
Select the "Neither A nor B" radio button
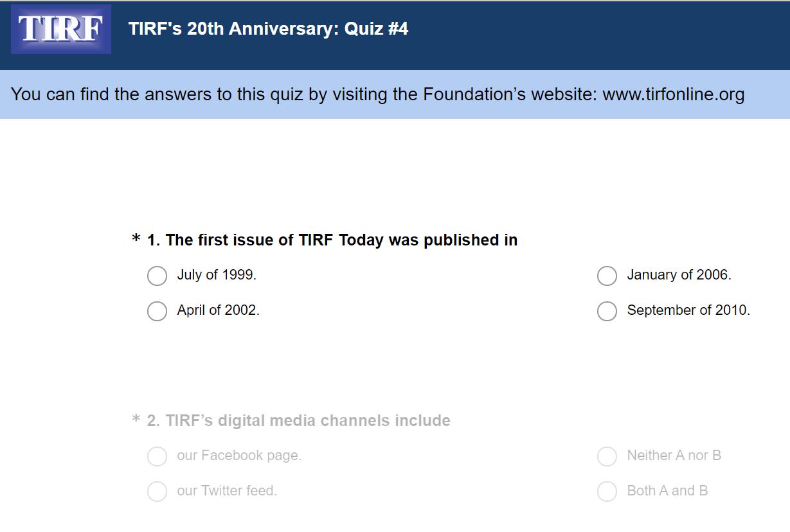607,456
